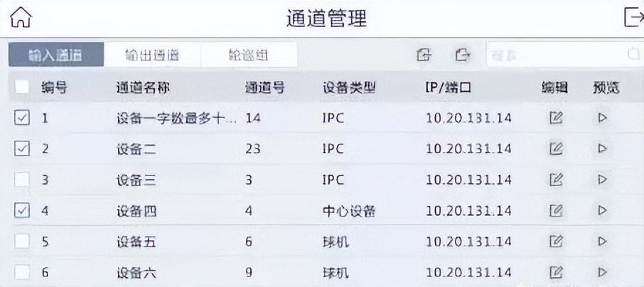The image size is (644, 287).
Task: Click the exit icon at top right
Action: (x=631, y=17)
